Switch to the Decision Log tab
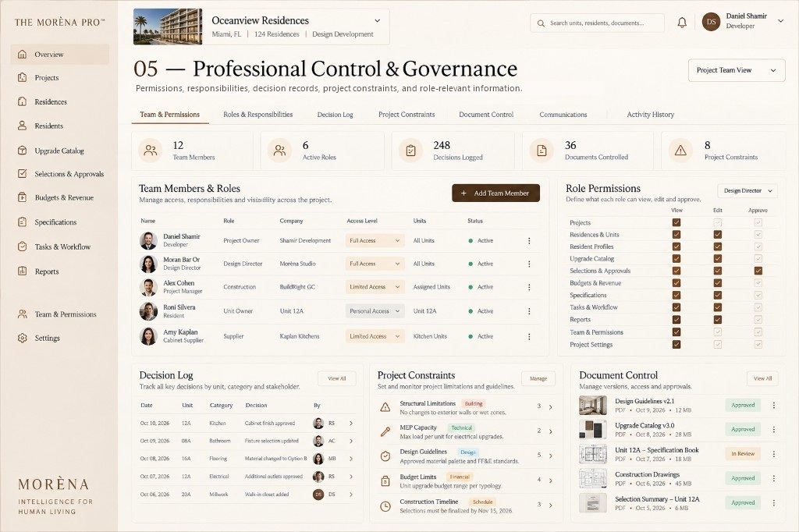Screen dimensions: 799x532 [x=335, y=115]
